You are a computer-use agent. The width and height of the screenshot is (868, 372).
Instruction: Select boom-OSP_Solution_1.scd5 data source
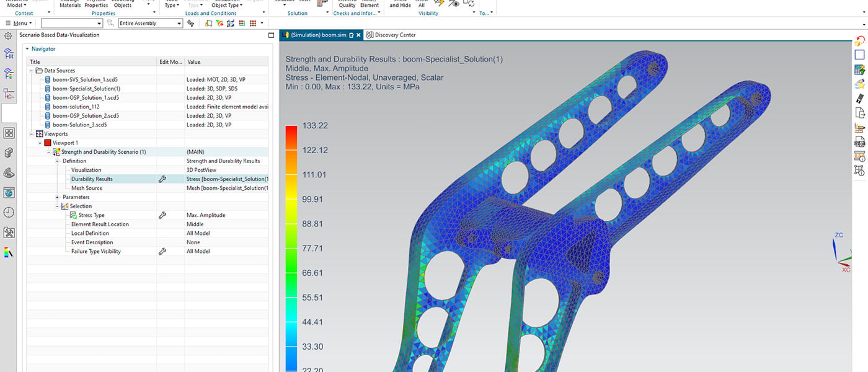pyautogui.click(x=86, y=98)
